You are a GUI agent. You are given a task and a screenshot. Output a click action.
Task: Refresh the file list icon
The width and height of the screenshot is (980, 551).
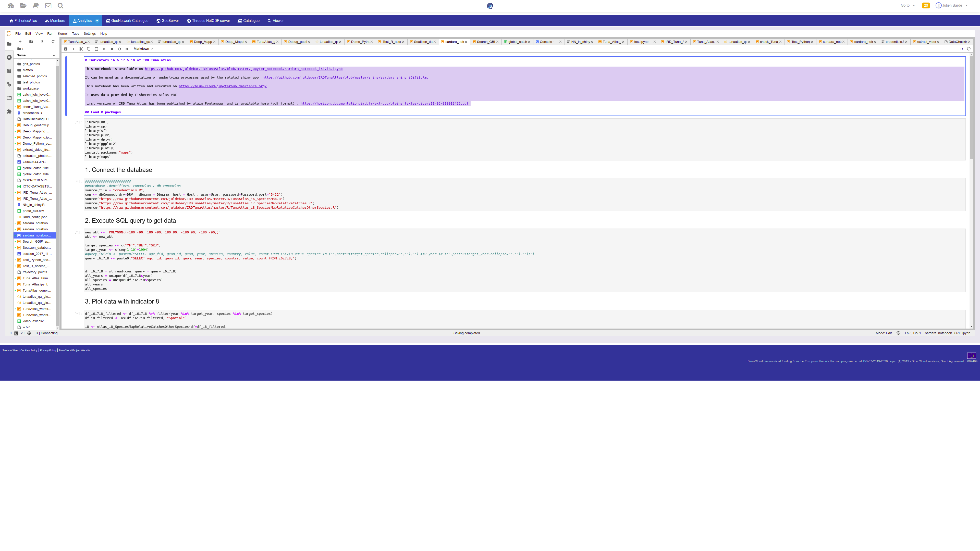click(53, 41)
